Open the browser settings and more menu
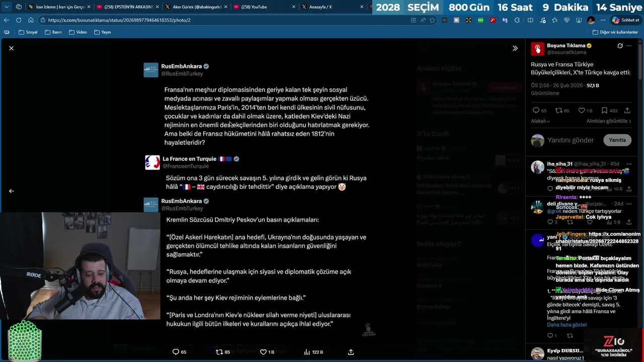This screenshot has height=362, width=644. [x=603, y=20]
